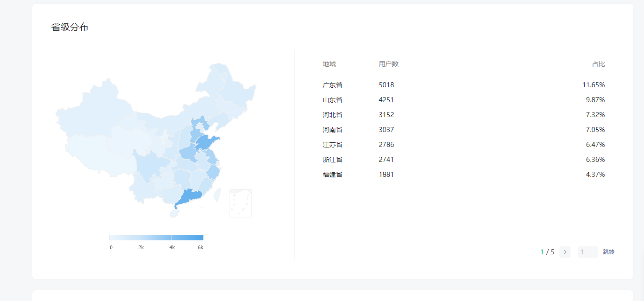The width and height of the screenshot is (644, 301).
Task: Click percentage 11.65%
Action: (594, 85)
